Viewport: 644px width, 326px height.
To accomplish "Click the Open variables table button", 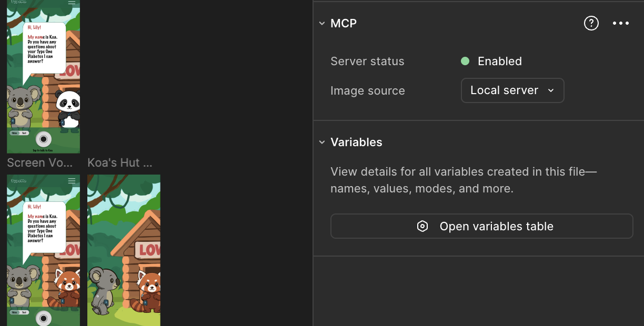I will (x=481, y=226).
